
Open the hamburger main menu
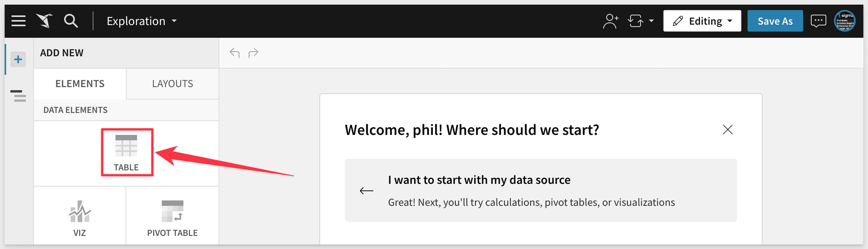(19, 21)
